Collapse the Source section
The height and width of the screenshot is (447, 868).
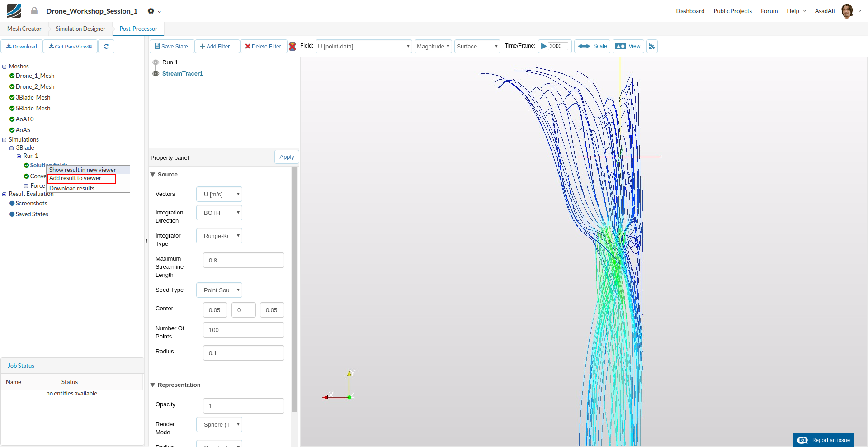pos(153,175)
